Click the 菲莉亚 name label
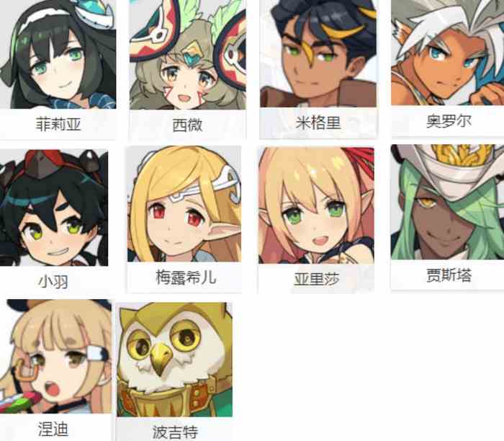Screen dimensions: 504x441 [58, 124]
